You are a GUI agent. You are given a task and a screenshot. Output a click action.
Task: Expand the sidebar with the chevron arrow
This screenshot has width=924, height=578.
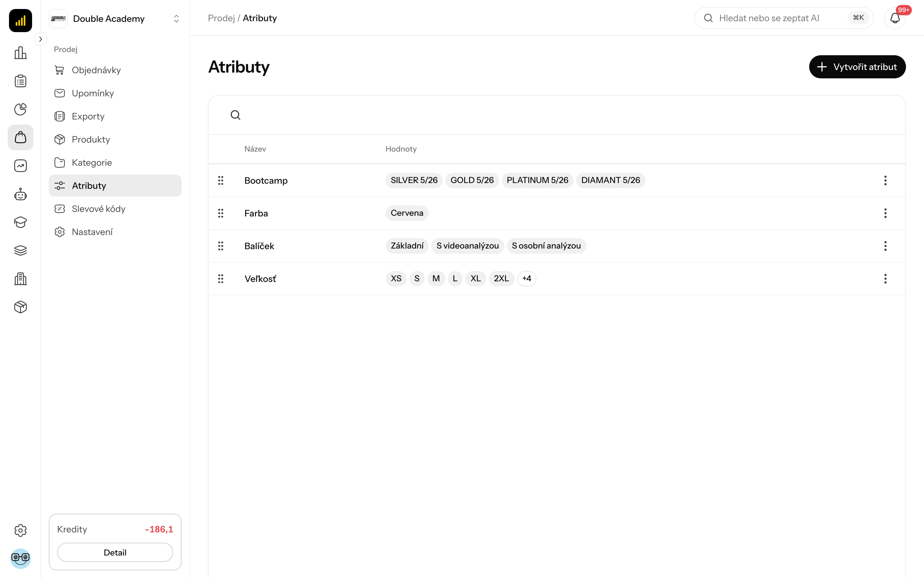[x=40, y=39]
